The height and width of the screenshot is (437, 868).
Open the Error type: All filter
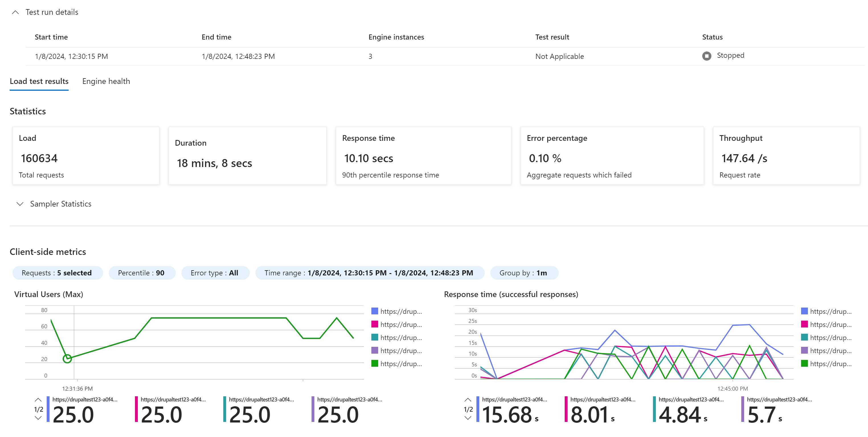tap(215, 273)
